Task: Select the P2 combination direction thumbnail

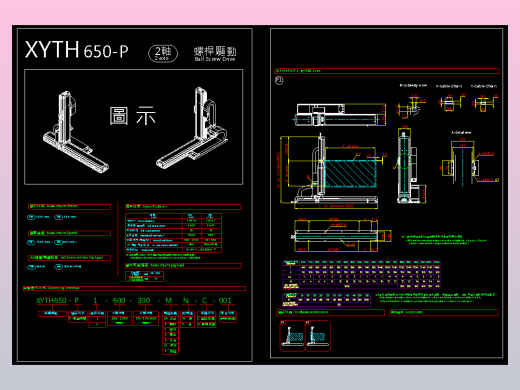Action: coord(318,336)
